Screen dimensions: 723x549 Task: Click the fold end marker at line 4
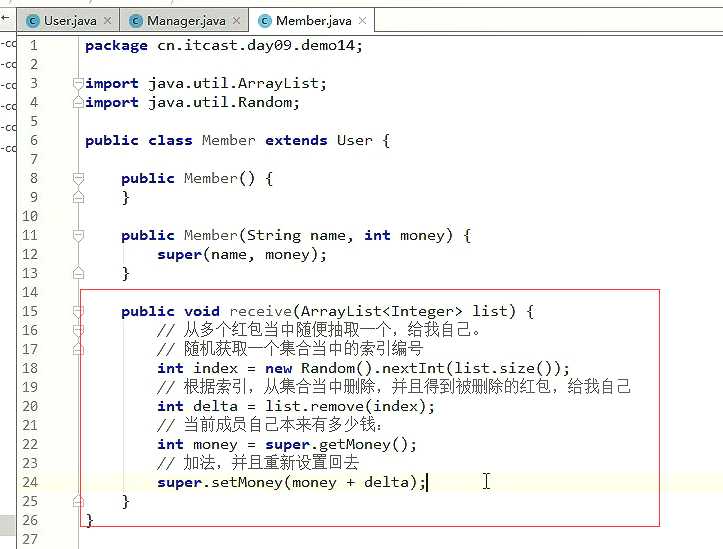(78, 102)
